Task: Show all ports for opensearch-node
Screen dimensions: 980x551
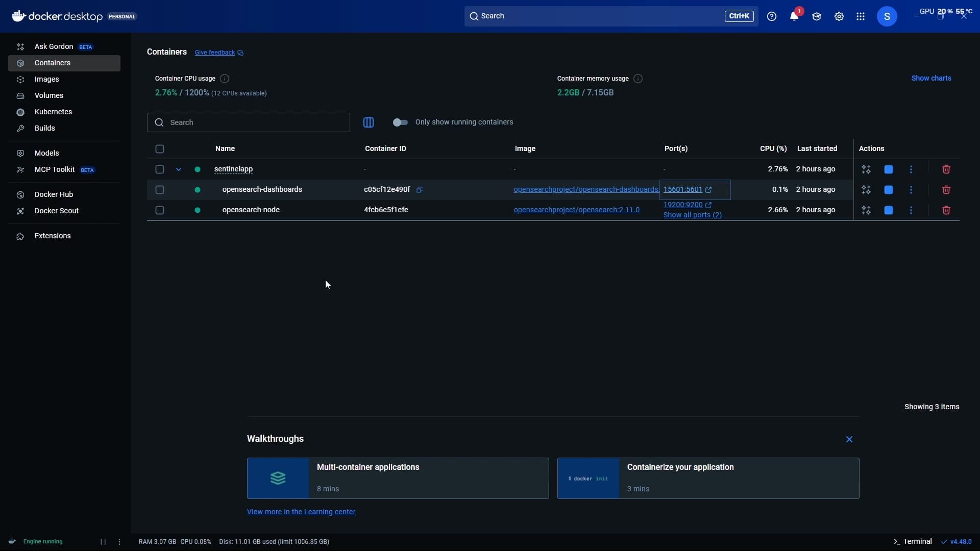Action: pyautogui.click(x=692, y=215)
